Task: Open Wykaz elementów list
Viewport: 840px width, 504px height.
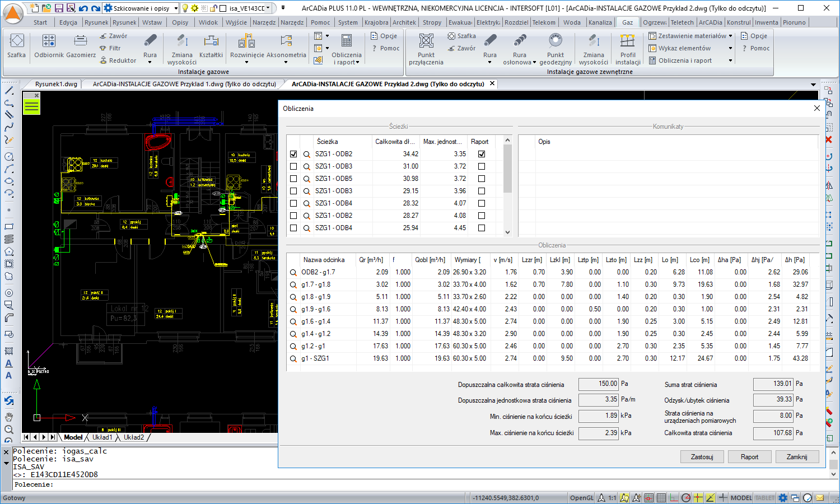Action: (680, 48)
